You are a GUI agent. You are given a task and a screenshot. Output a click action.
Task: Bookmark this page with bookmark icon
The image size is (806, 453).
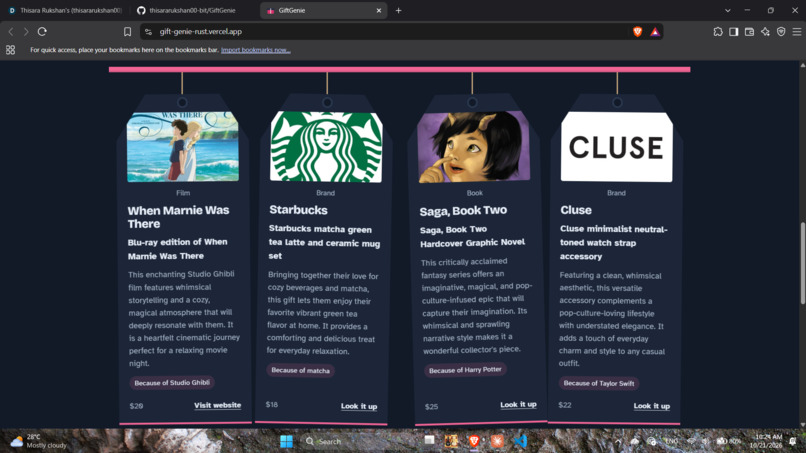(127, 31)
